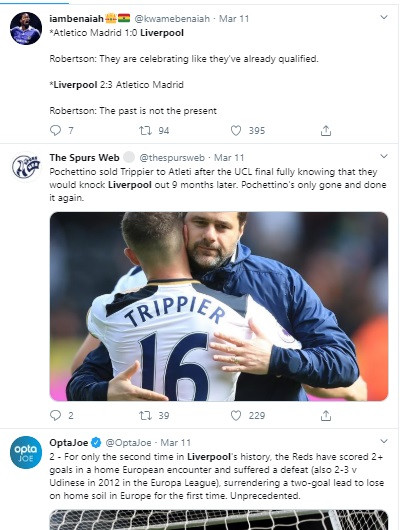This screenshot has height=530, width=400.
Task: Like the tweet with 395 likes
Action: pyautogui.click(x=236, y=130)
